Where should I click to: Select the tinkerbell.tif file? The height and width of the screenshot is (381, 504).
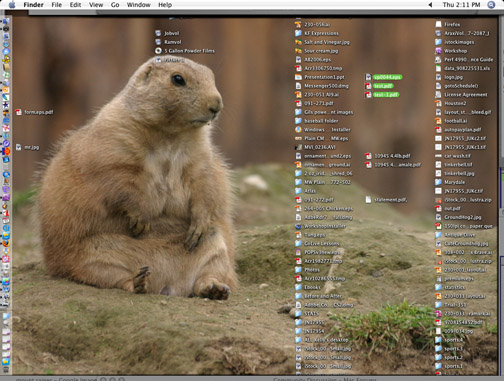(438, 165)
